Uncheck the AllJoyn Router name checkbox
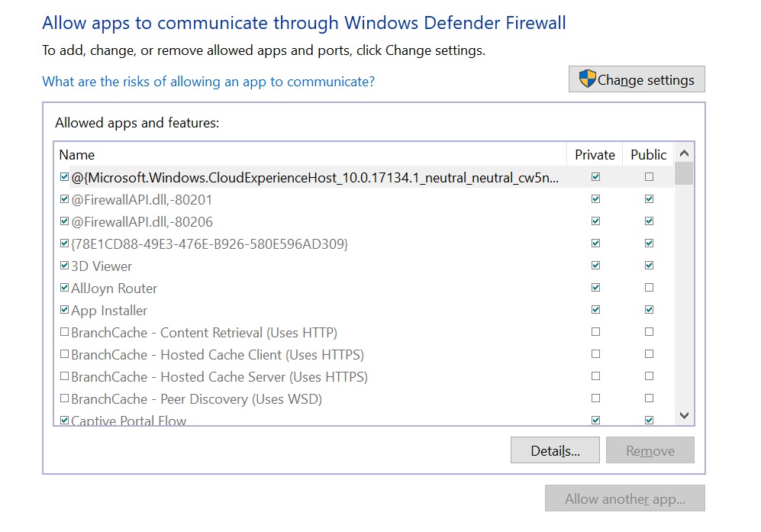The width and height of the screenshot is (761, 532). tap(64, 287)
